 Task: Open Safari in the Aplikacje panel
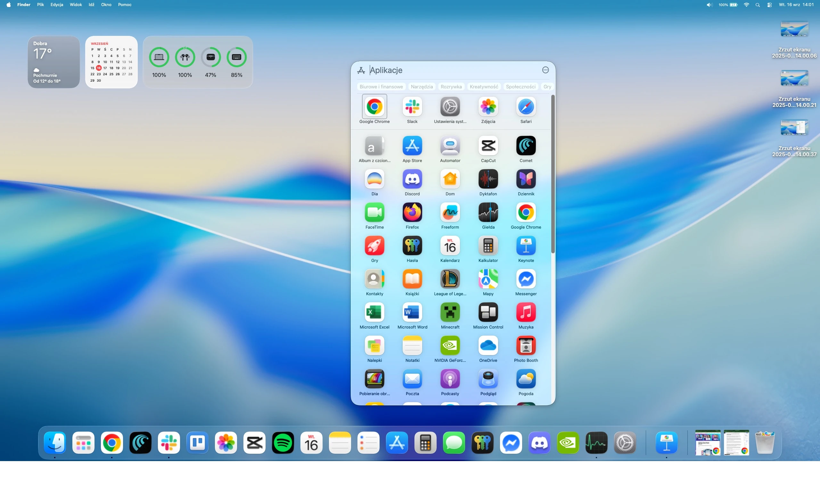[x=526, y=107]
